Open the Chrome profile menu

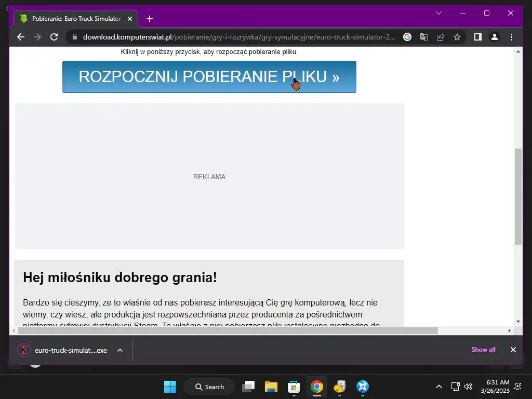[x=495, y=37]
